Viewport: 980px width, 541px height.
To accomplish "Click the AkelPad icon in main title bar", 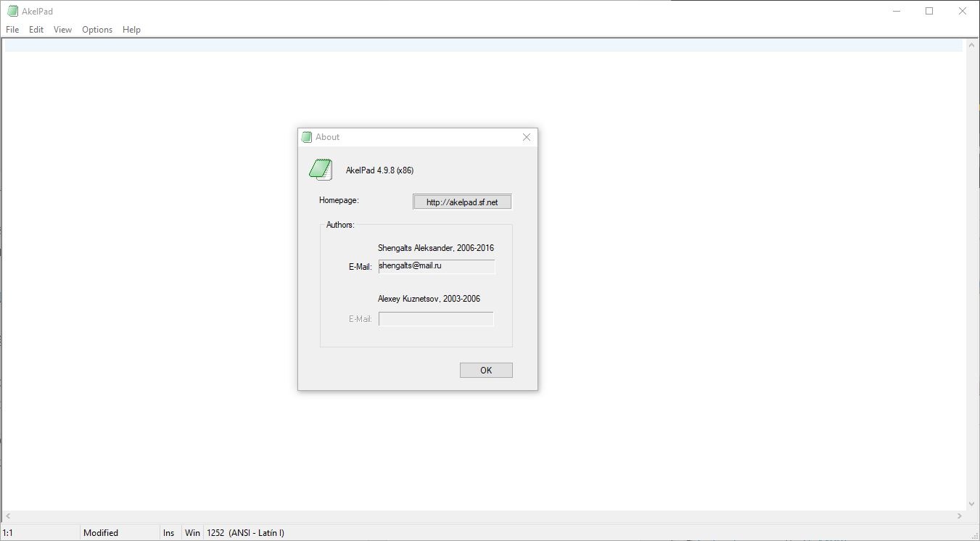I will click(12, 11).
